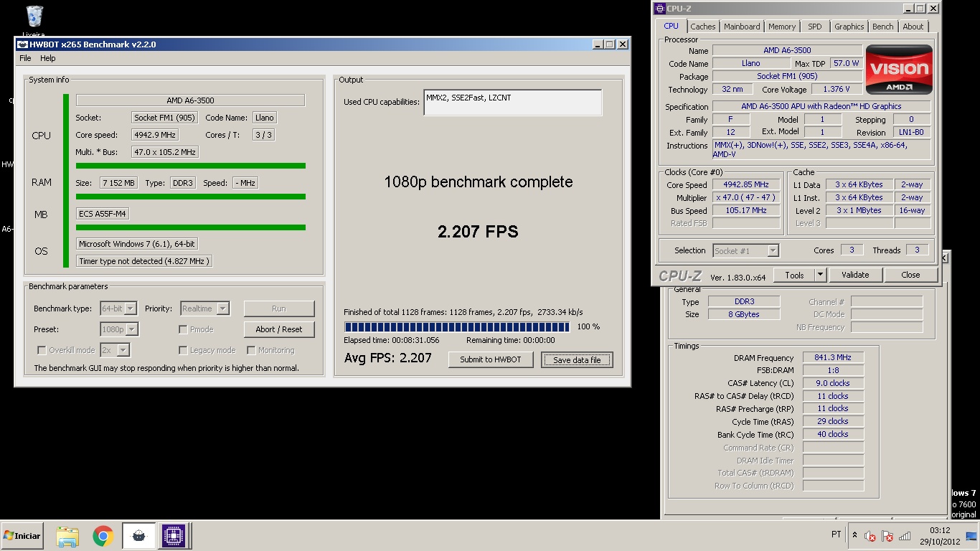Click the FSB:DRAM 1:8 value
Screen dimensions: 980x551
(x=833, y=370)
